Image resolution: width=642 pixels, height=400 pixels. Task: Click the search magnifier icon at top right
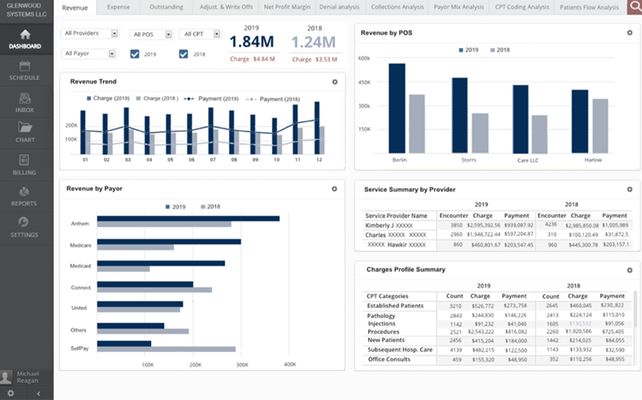(633, 7)
